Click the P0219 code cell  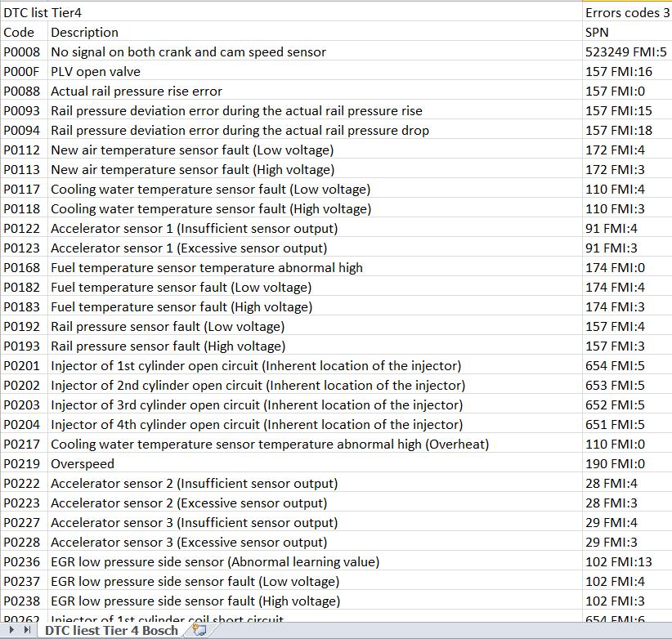[24, 464]
